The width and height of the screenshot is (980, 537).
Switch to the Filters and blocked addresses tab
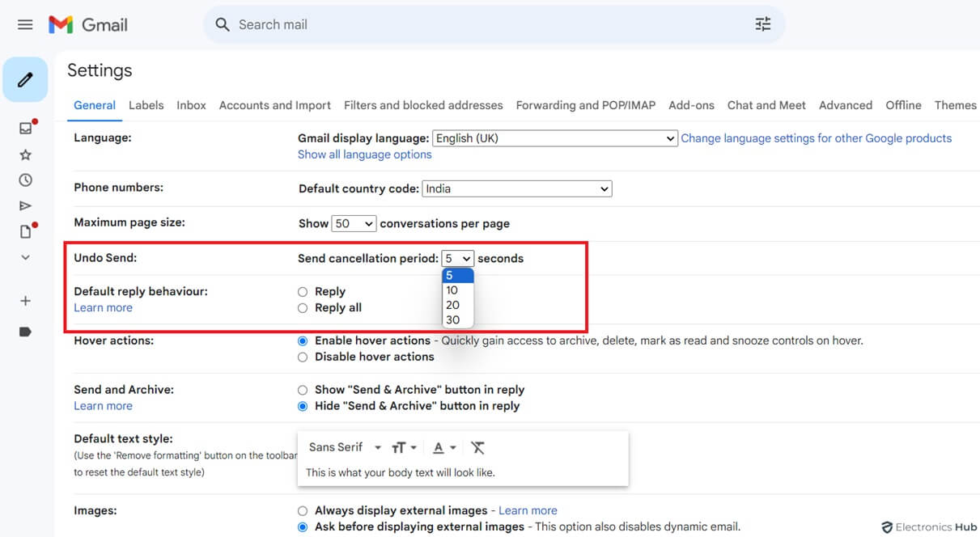423,105
